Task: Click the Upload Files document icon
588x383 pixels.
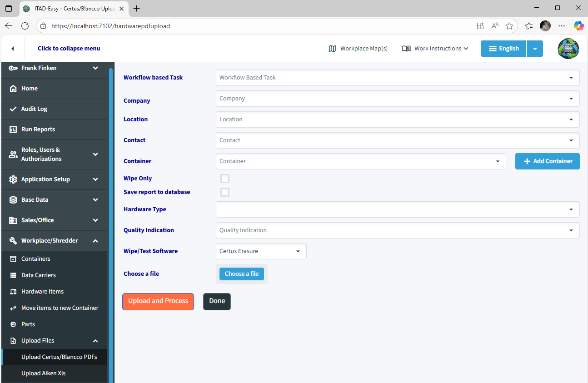Action: (13, 341)
